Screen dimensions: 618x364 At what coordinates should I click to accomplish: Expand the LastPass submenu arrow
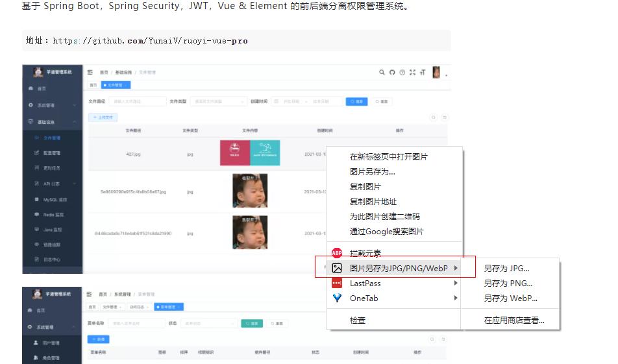(456, 284)
